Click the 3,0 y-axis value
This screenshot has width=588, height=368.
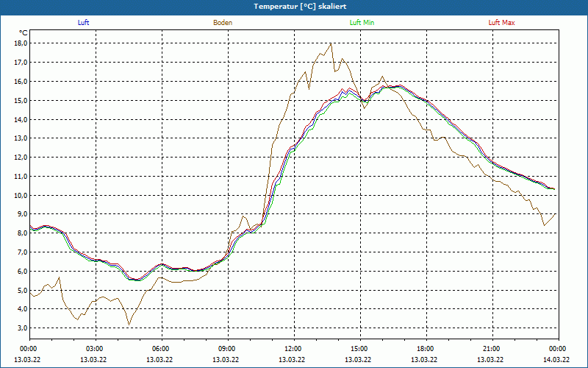[x=23, y=328]
